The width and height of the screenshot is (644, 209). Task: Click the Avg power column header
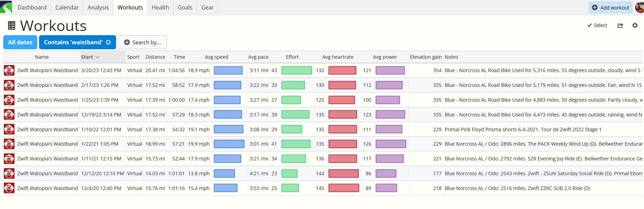point(385,57)
